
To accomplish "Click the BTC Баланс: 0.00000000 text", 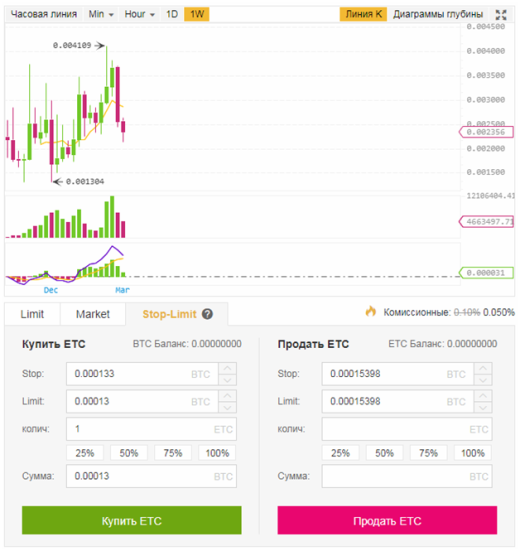I will tap(187, 344).
